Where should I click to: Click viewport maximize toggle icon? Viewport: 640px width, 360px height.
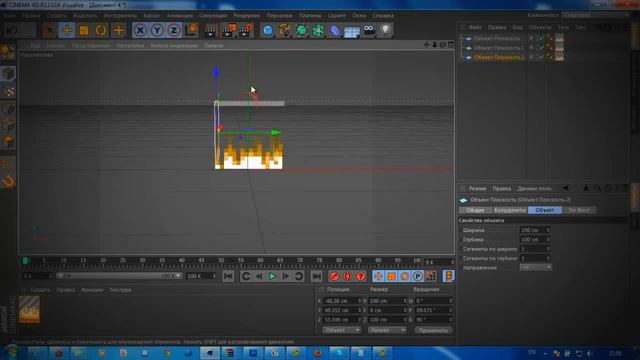tap(451, 44)
